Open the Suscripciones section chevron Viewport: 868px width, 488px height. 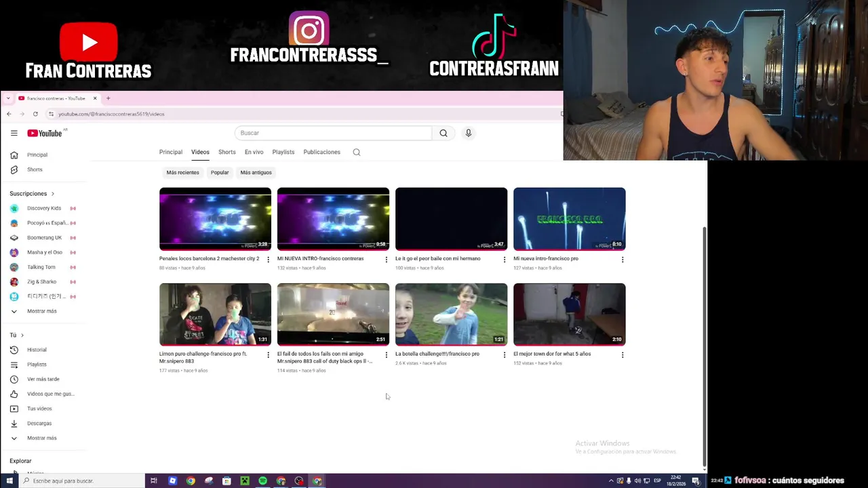pos(52,194)
